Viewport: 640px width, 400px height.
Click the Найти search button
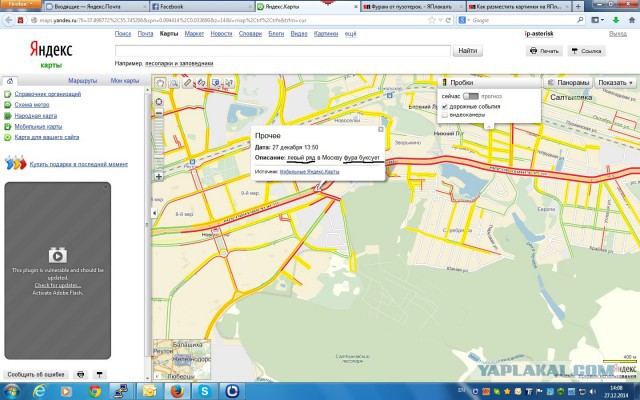pyautogui.click(x=467, y=51)
